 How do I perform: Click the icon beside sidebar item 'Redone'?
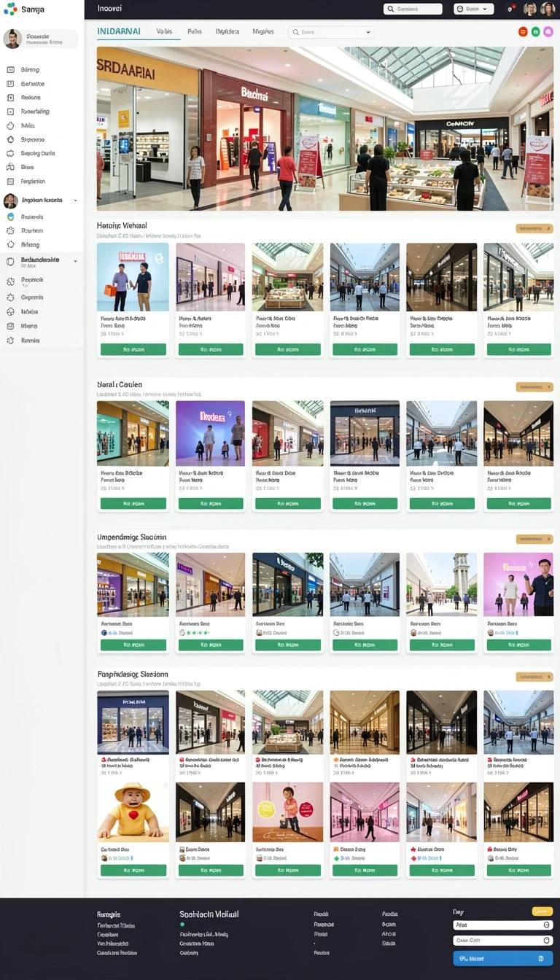[10, 98]
